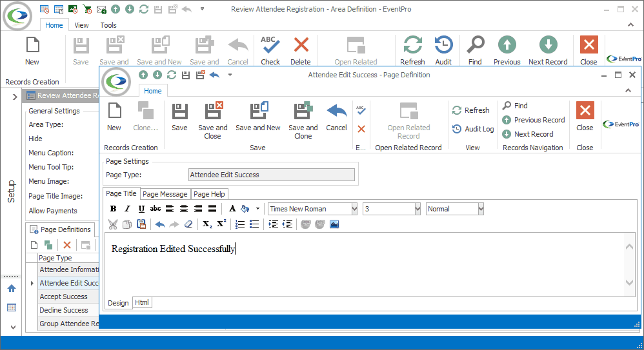
Task: Cut the selected text with scissors icon
Action: [113, 224]
